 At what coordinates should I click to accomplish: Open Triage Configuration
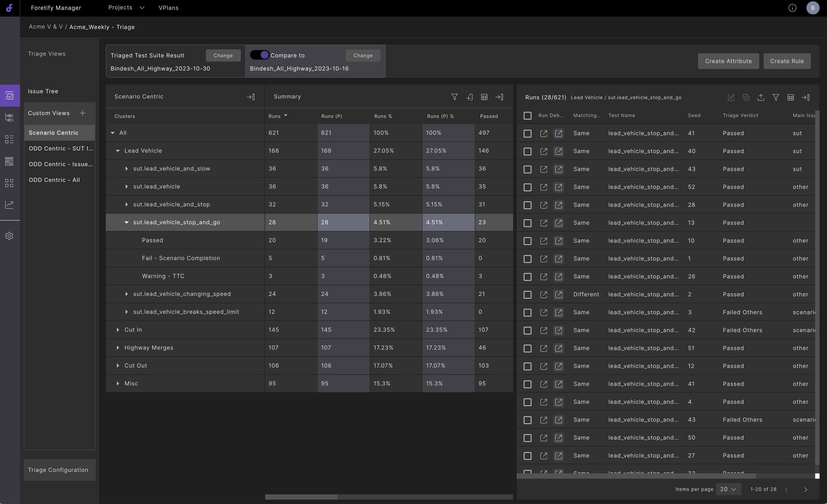(x=58, y=470)
